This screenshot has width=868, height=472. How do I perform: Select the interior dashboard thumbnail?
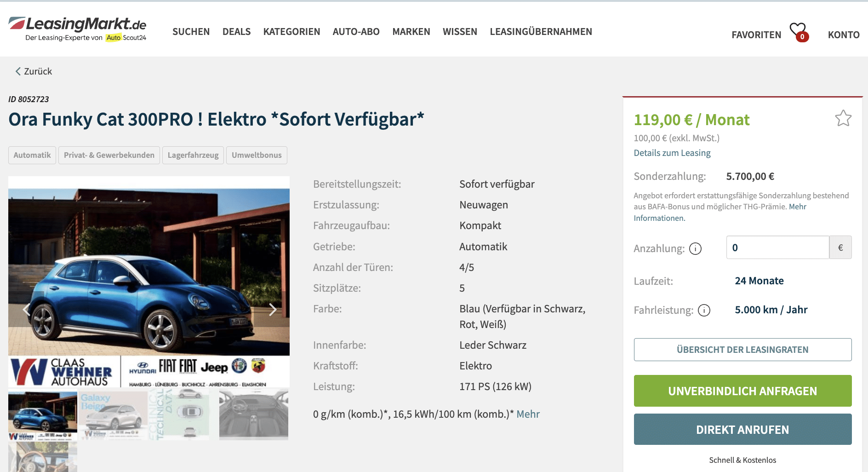point(254,414)
